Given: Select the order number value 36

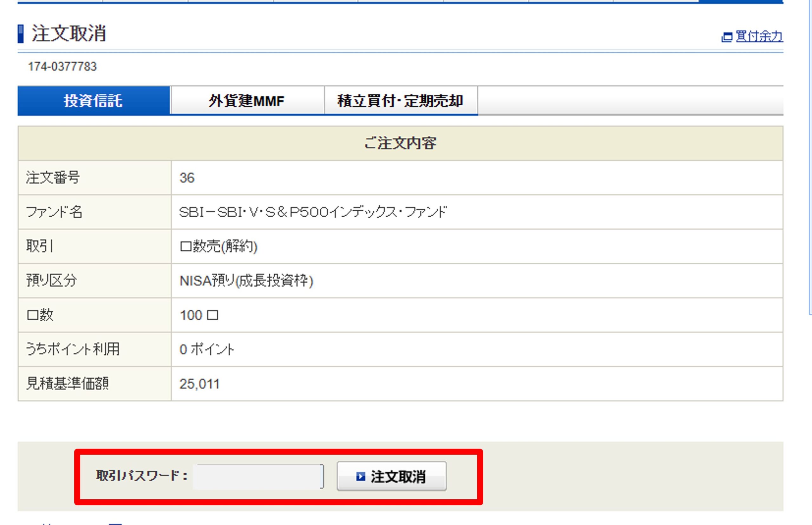Looking at the screenshot, I should tap(187, 178).
